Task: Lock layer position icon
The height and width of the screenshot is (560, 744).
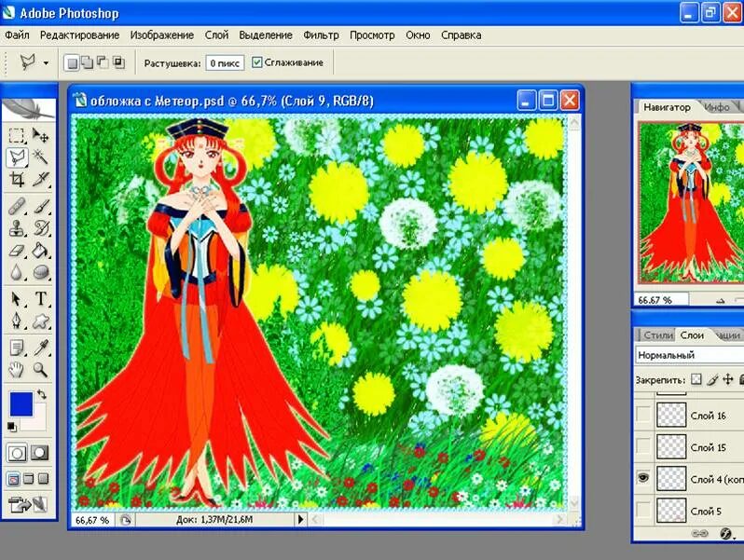Action: coord(727,379)
